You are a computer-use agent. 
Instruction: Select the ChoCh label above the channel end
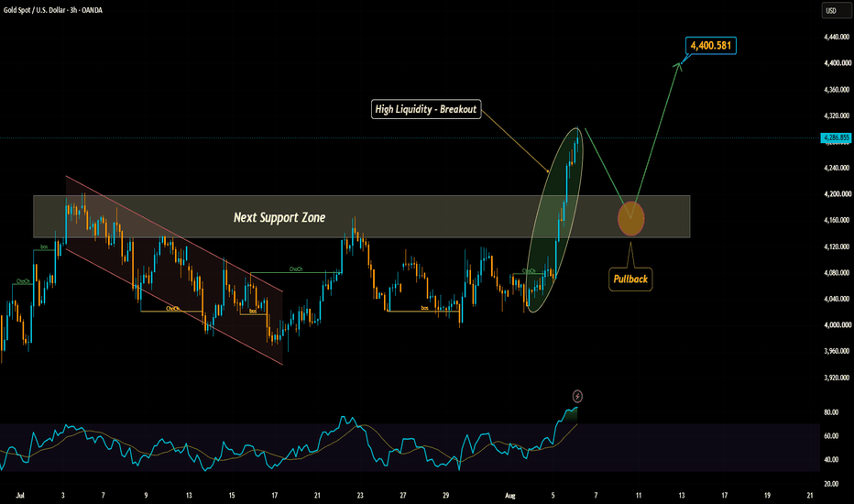coord(296,269)
